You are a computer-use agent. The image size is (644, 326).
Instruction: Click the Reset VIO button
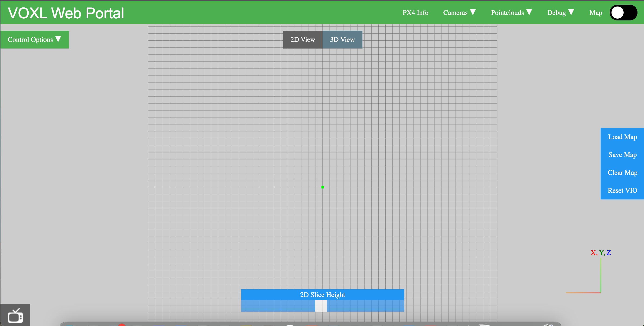(622, 190)
